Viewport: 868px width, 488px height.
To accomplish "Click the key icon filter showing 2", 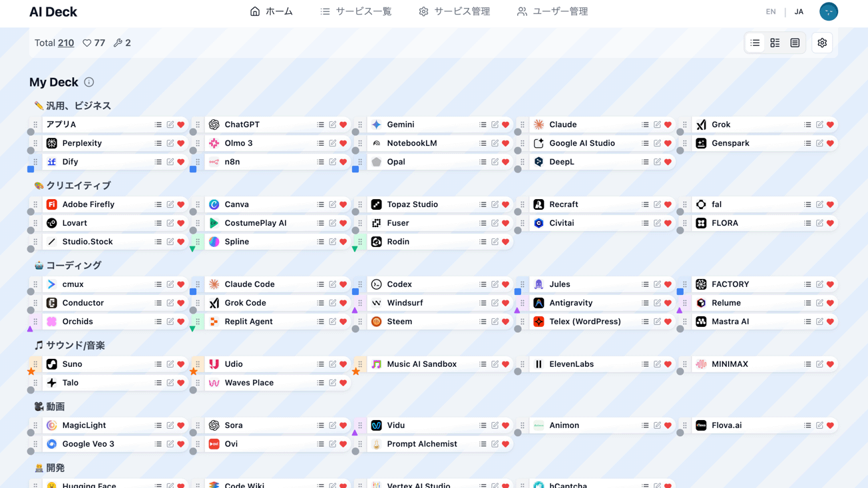I will (x=122, y=43).
